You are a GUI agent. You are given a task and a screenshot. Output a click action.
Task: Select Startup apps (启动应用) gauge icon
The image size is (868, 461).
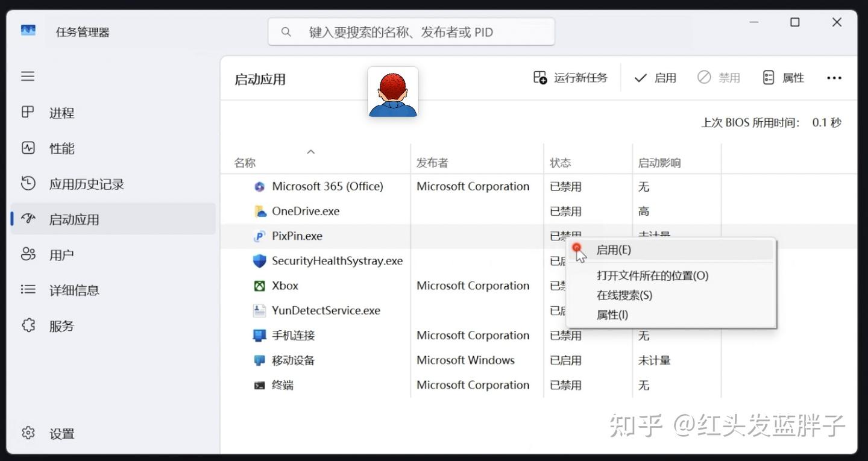(28, 219)
